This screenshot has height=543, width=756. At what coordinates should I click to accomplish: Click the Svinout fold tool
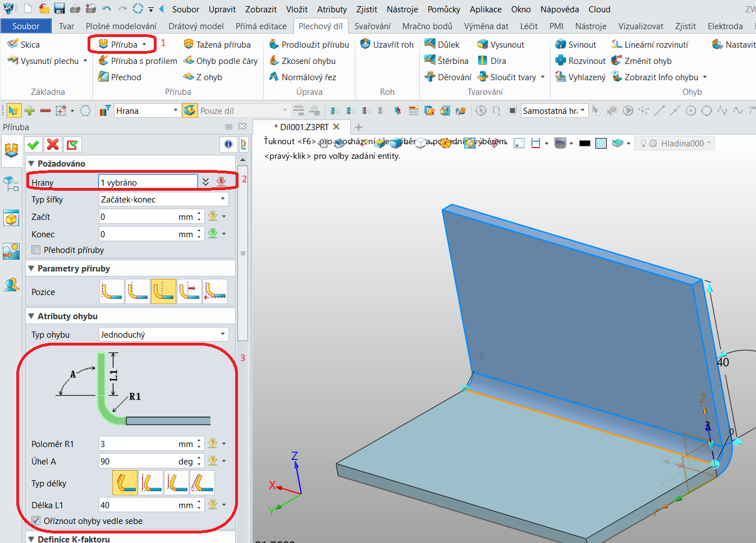(x=575, y=44)
